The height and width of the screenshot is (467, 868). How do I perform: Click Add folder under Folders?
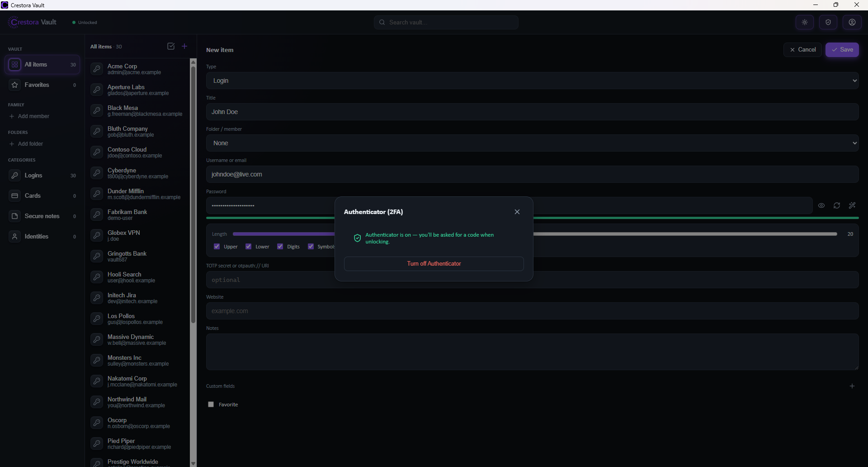point(26,144)
